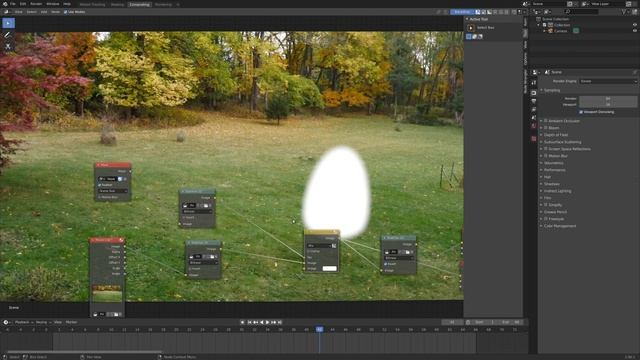Viewport: 640px width, 360px height.
Task: Click Extend selection mode icon
Action: click(x=474, y=37)
